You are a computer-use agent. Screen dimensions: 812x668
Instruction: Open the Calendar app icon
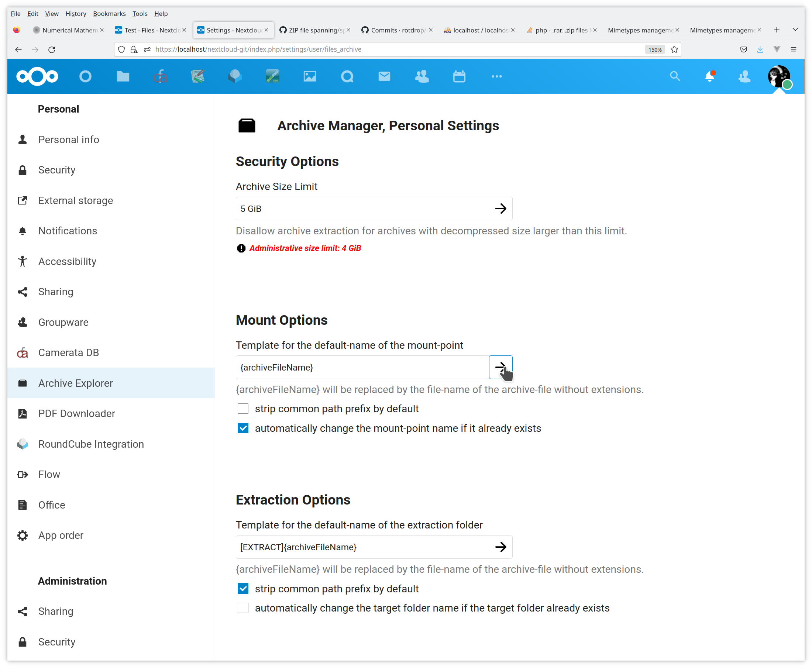pos(459,76)
